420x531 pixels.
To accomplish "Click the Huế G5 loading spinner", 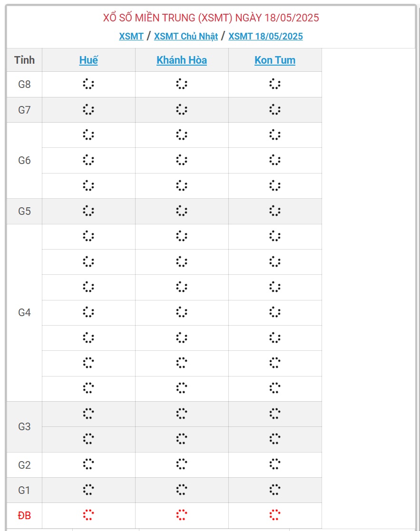I will point(88,211).
